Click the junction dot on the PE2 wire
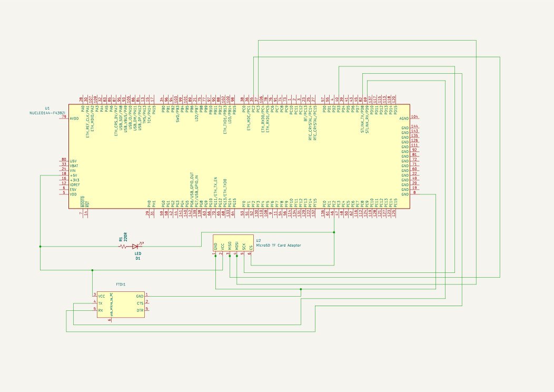The height and width of the screenshot is (392, 554). (x=334, y=232)
